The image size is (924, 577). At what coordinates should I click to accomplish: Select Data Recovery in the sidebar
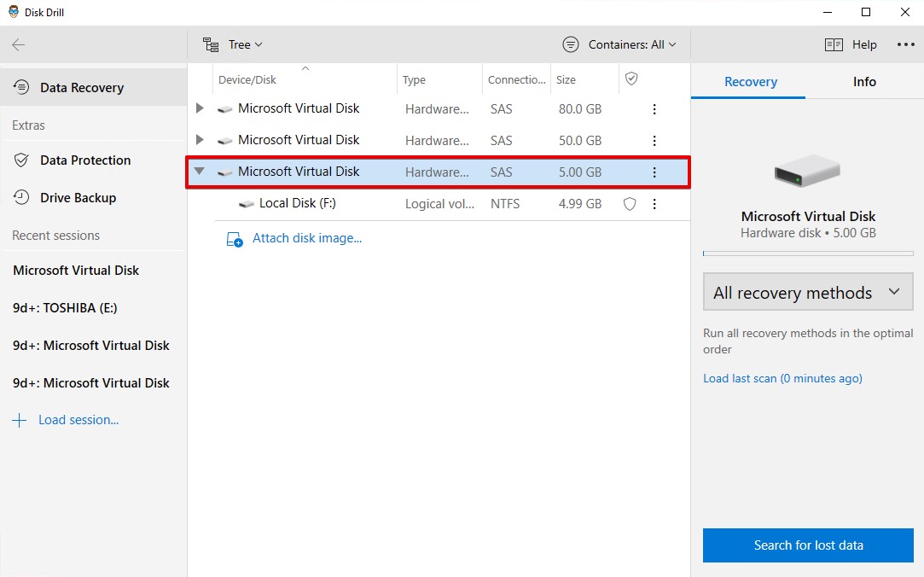[94, 87]
